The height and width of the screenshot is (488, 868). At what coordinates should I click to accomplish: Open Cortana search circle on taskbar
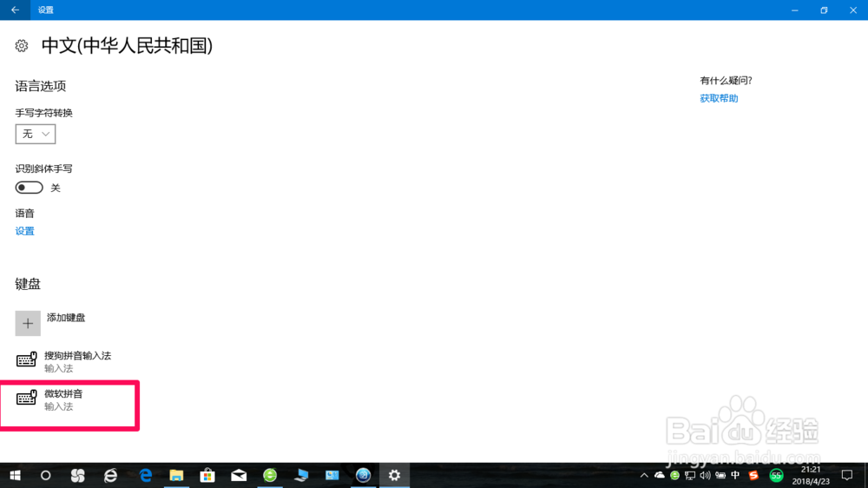pyautogui.click(x=45, y=475)
